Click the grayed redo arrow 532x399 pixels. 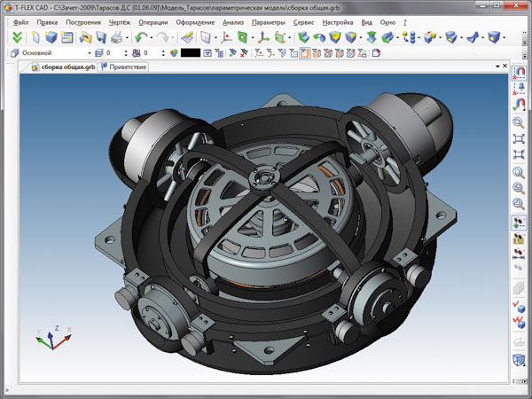[163, 37]
